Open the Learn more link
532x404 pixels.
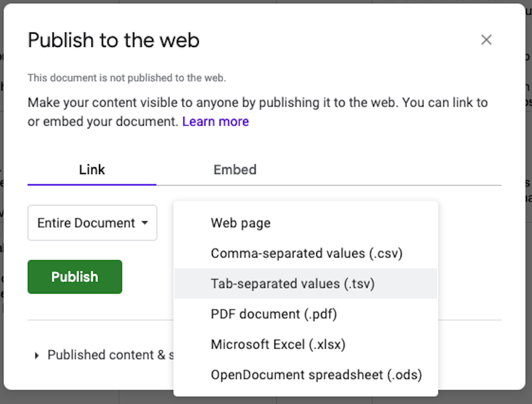click(215, 122)
